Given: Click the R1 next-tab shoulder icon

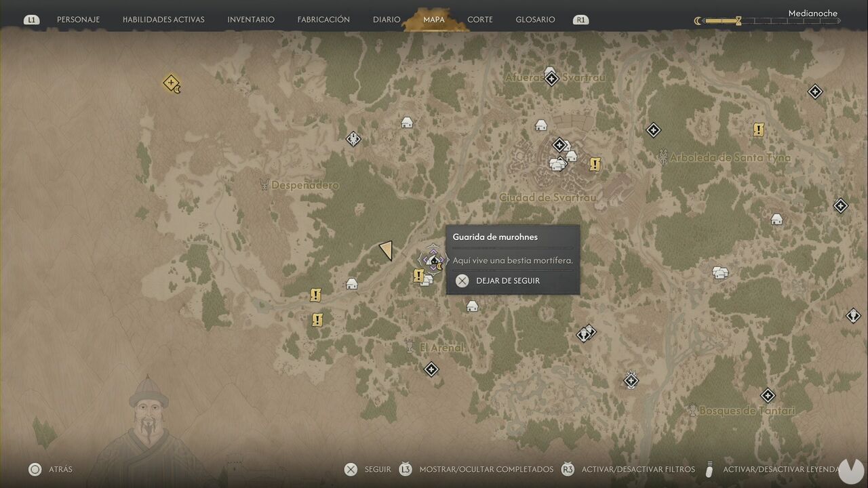Looking at the screenshot, I should point(580,20).
